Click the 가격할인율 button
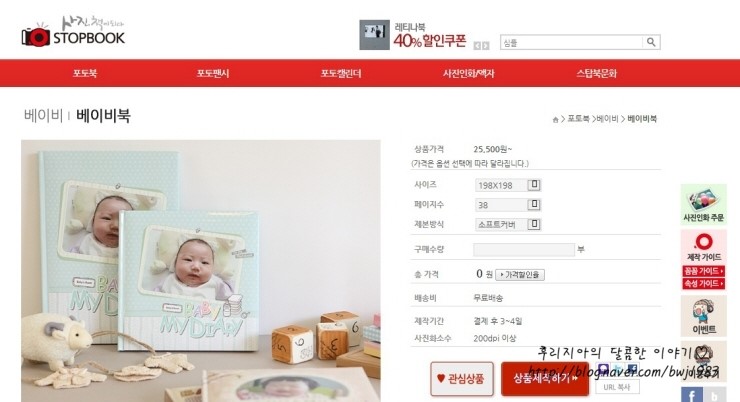The width and height of the screenshot is (740, 402). [520, 275]
